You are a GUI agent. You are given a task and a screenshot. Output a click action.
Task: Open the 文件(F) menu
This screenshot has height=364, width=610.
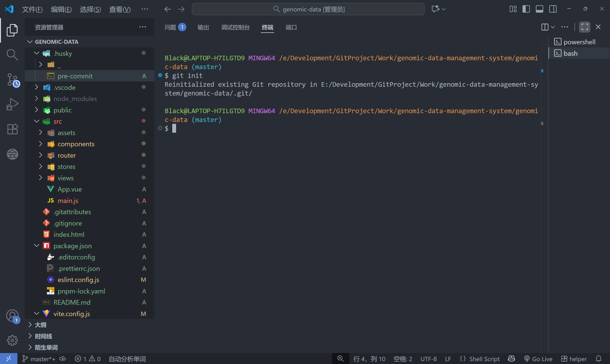click(x=32, y=9)
